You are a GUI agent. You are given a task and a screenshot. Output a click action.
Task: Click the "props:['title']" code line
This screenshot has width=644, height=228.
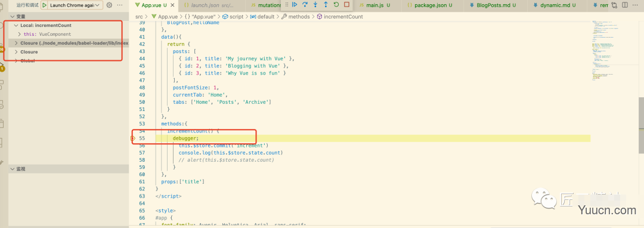tap(183, 181)
